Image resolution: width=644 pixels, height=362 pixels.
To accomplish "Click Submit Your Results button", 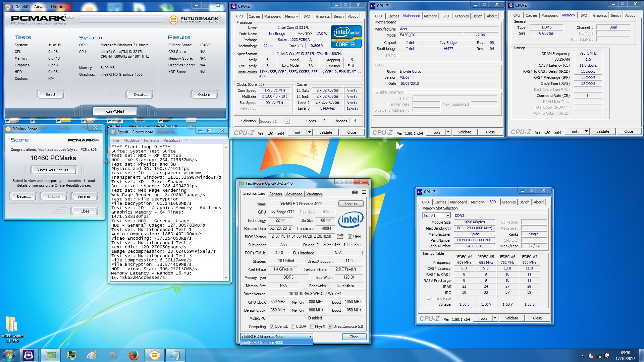I will [x=54, y=170].
